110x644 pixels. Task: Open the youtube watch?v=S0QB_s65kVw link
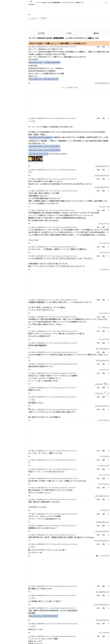tap(44, 150)
